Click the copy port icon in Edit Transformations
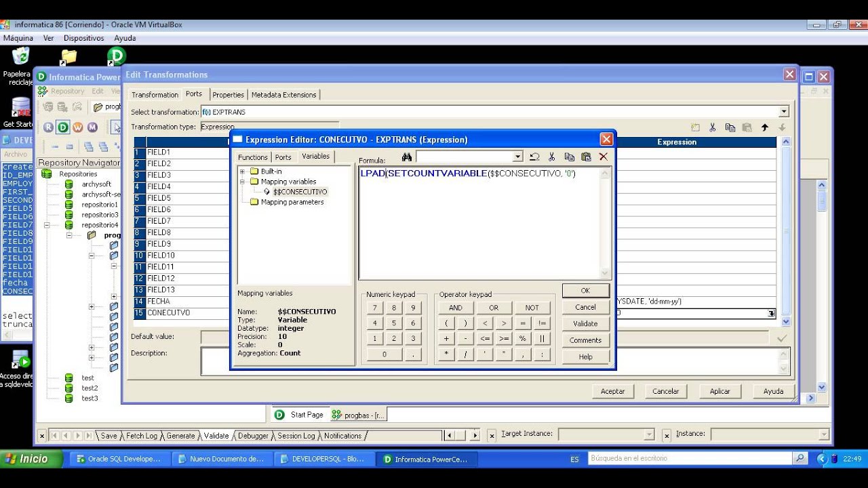 click(730, 127)
